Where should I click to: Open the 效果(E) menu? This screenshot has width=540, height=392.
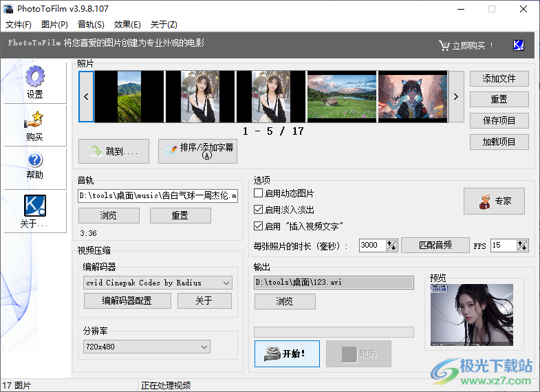coord(127,25)
